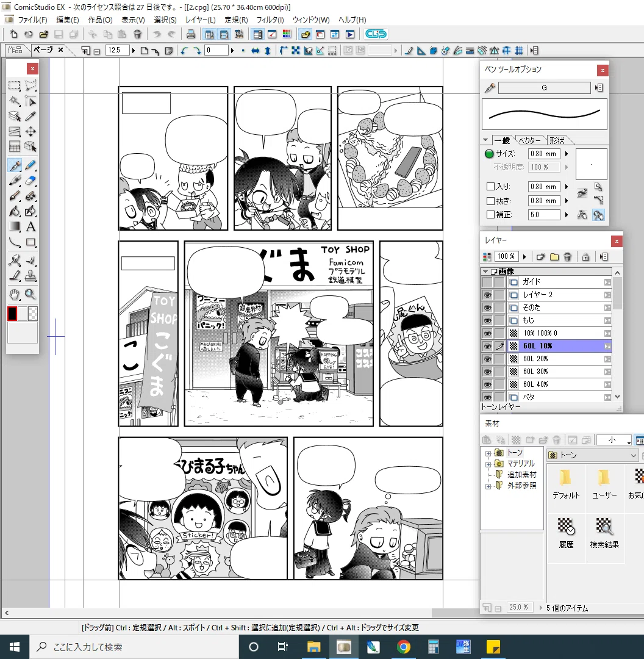Switch to the 形状 tab
Viewport: 644px width, 659px height.
point(557,140)
